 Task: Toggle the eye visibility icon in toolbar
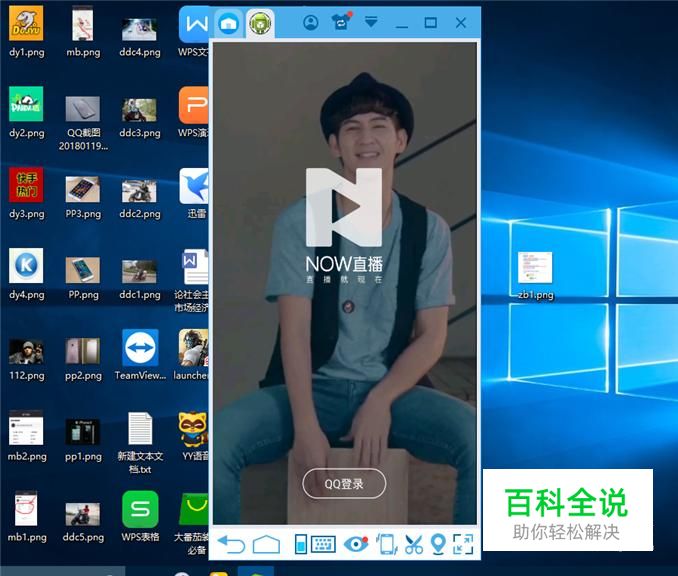356,544
